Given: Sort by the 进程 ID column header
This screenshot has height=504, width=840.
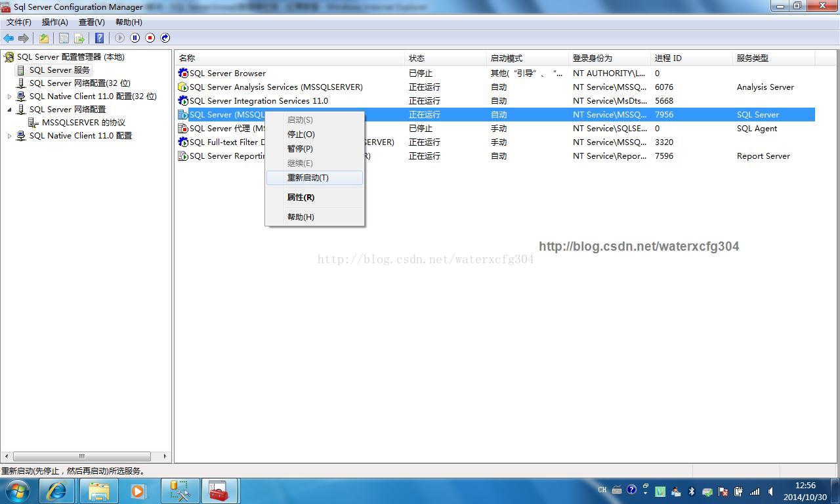Looking at the screenshot, I should point(692,58).
